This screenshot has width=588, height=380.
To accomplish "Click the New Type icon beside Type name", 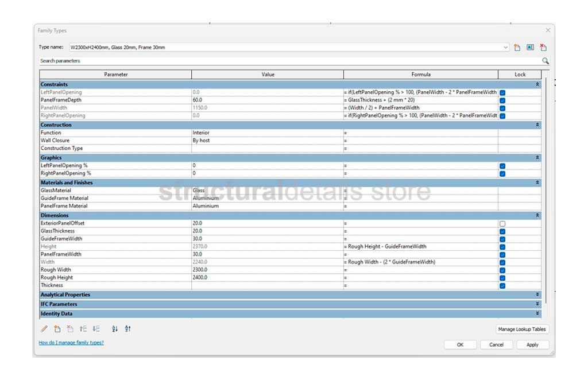I will (x=517, y=48).
